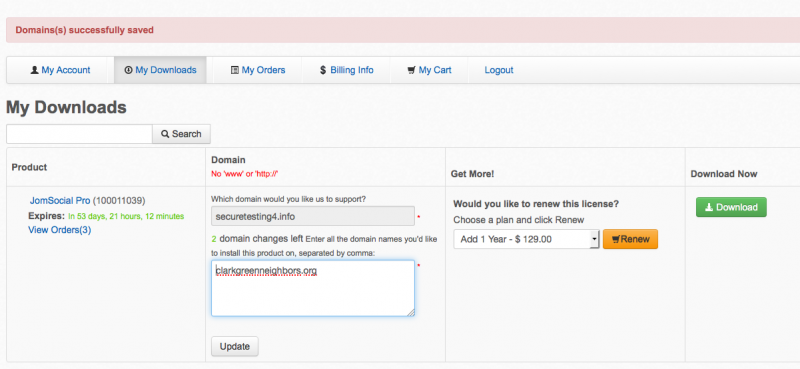Click the magnifier icon in Search button
The width and height of the screenshot is (800, 369).
165,134
